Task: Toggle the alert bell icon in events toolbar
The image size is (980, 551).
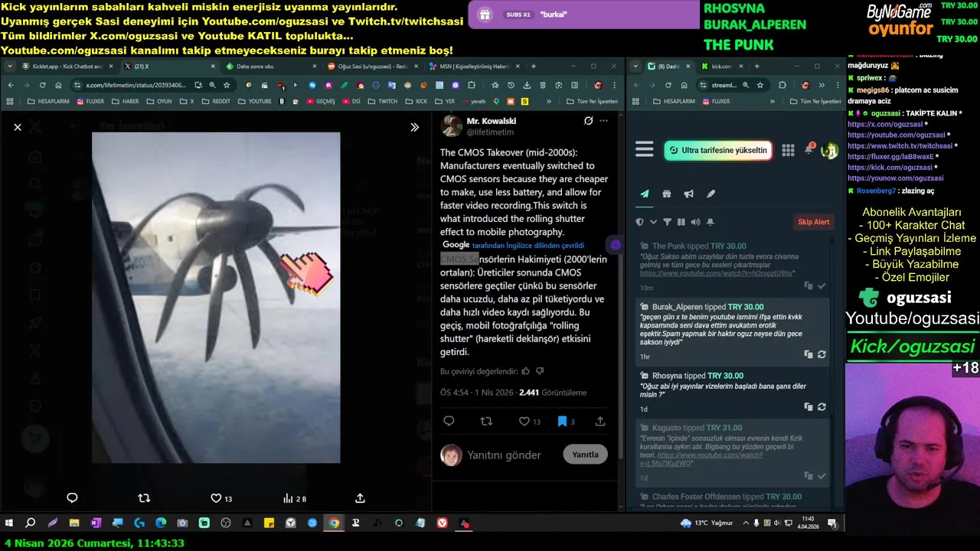Action: tap(710, 222)
